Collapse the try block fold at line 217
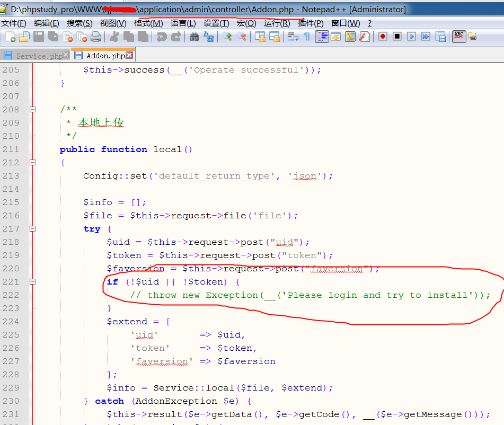The width and height of the screenshot is (504, 425). pos(33,228)
